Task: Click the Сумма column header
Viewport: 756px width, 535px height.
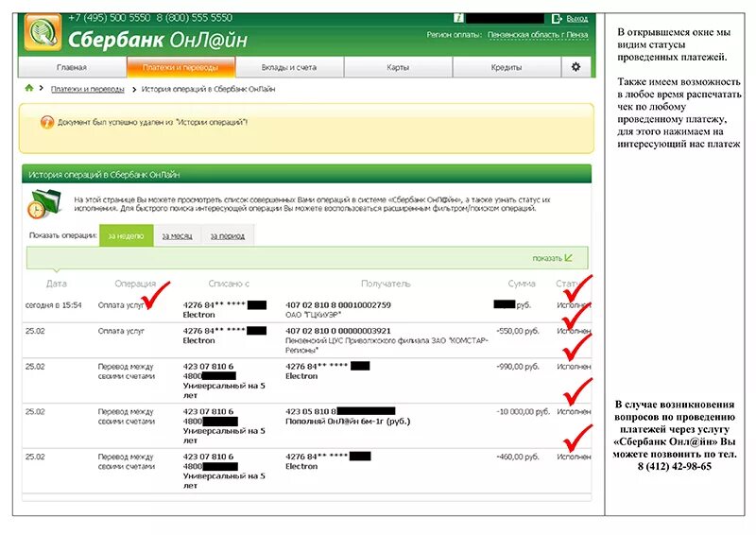Action: [x=522, y=284]
